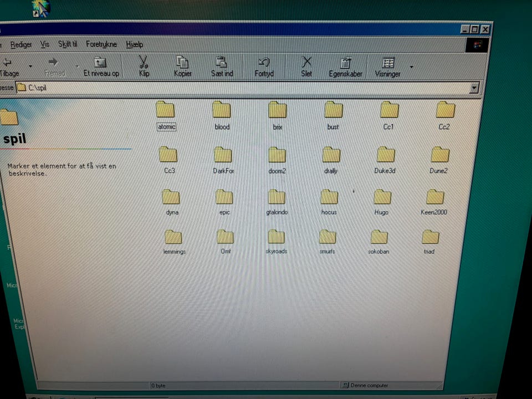Click the Sæt ind (paste) button
The height and width of the screenshot is (399, 532).
tap(222, 66)
